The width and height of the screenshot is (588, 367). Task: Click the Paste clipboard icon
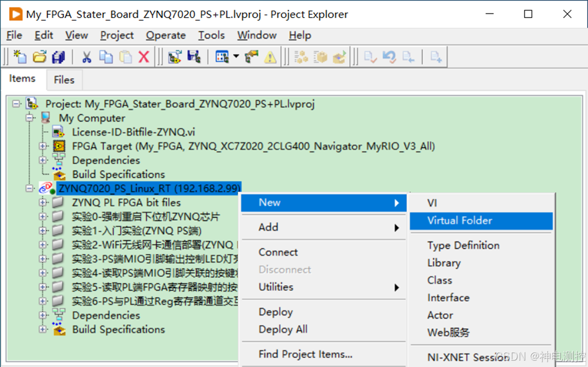[x=125, y=57]
